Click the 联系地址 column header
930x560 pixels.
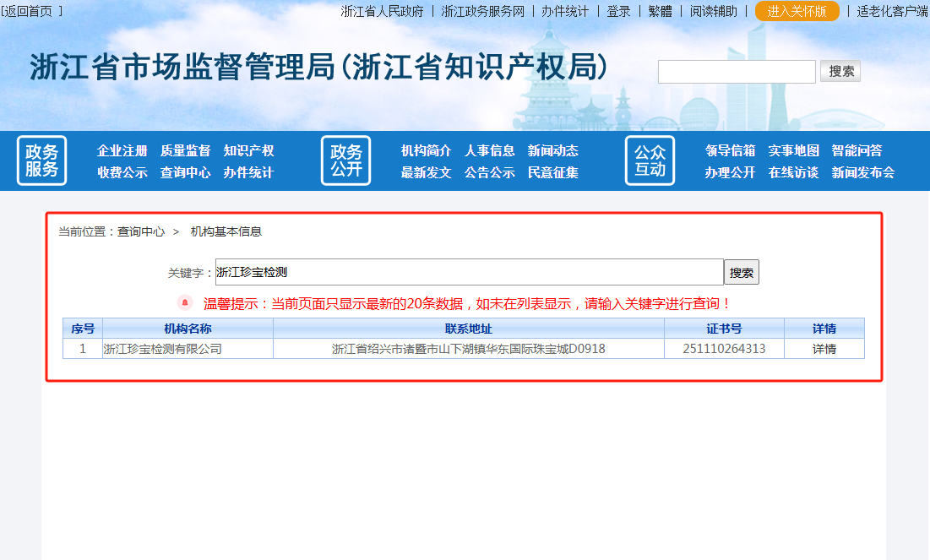469,329
